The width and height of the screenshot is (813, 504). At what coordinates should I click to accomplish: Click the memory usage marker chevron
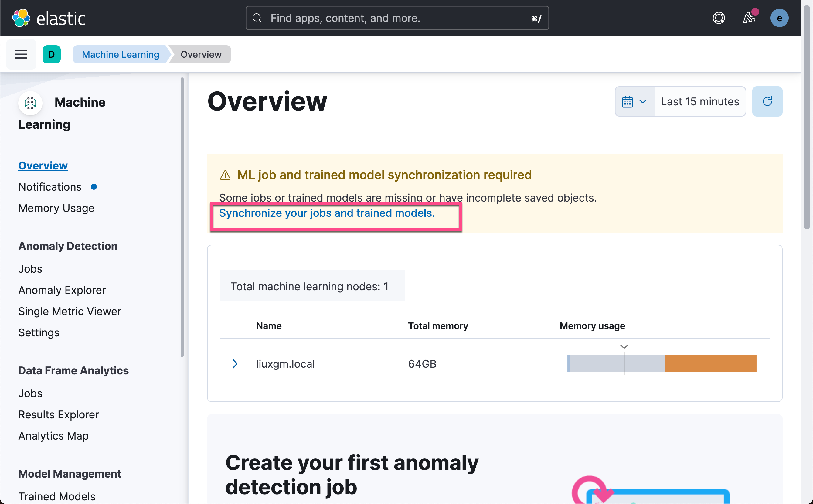[x=624, y=347]
